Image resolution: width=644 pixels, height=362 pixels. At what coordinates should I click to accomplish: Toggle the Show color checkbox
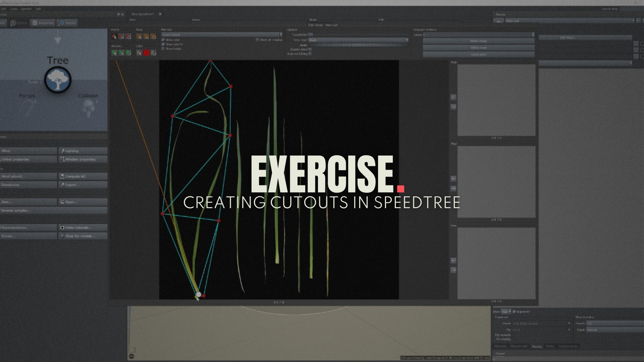point(163,40)
